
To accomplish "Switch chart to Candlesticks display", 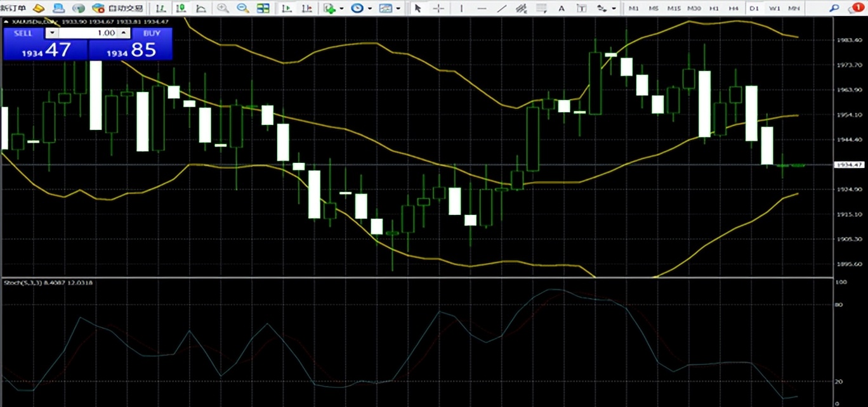I will (181, 8).
